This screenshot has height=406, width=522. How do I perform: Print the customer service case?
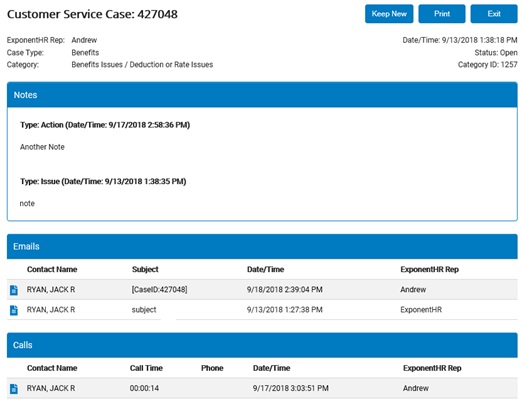442,14
